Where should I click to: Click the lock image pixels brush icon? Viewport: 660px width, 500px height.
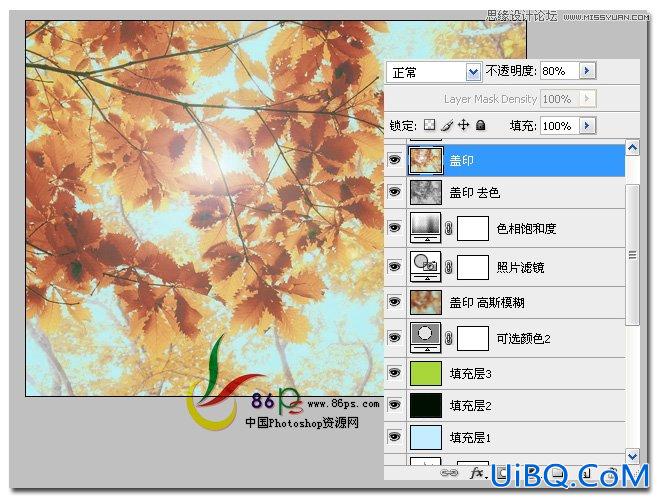(447, 125)
